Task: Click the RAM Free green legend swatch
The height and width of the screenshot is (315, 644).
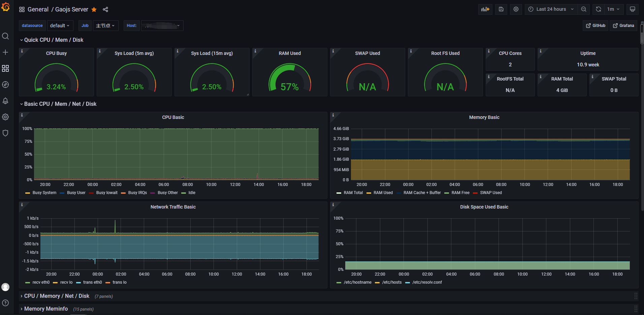Action: coord(447,193)
